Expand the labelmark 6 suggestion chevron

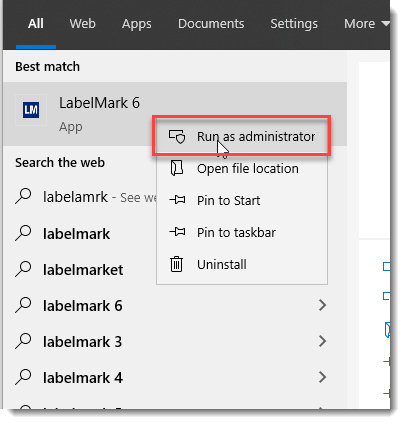point(322,305)
